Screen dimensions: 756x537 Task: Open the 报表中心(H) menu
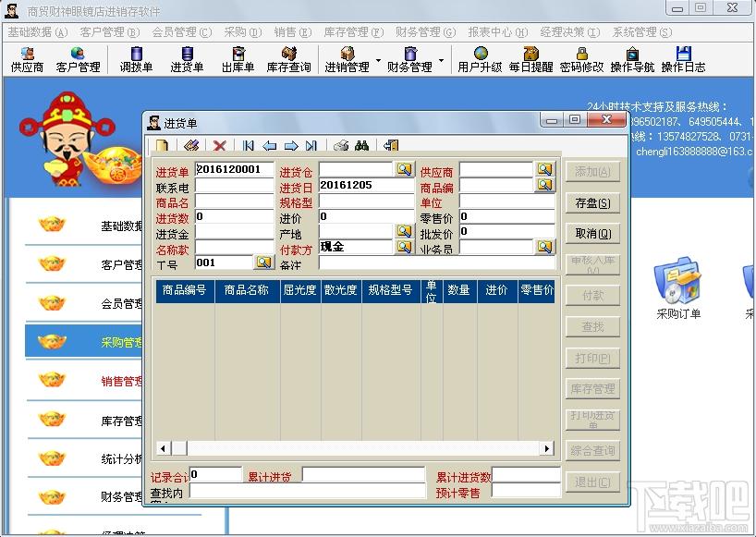click(497, 32)
